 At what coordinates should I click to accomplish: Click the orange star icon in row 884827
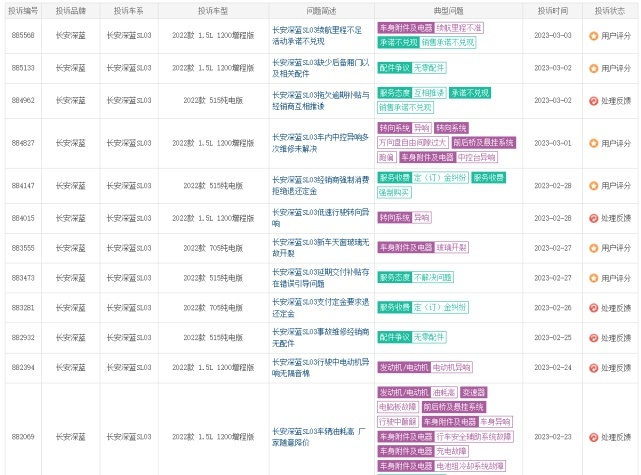click(x=593, y=143)
